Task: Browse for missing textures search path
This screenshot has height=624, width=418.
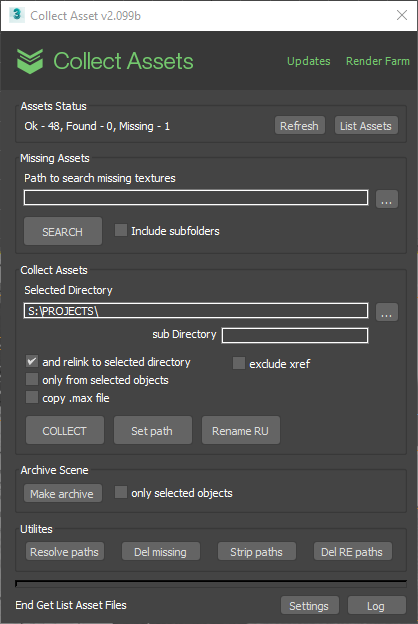Action: click(387, 199)
